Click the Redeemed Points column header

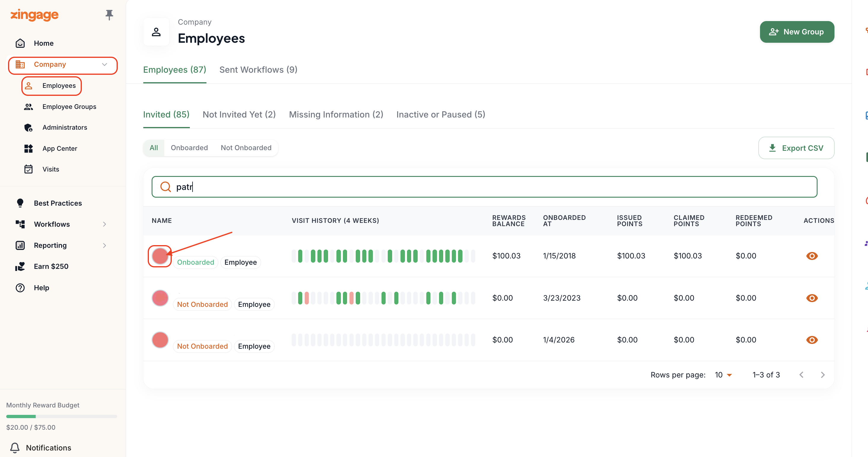pos(754,220)
